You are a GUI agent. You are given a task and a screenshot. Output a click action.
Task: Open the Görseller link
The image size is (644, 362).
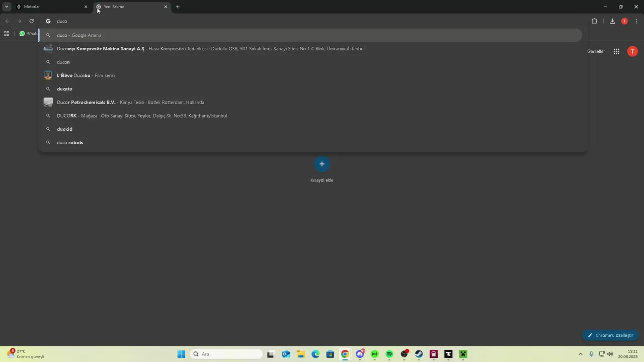tap(596, 51)
